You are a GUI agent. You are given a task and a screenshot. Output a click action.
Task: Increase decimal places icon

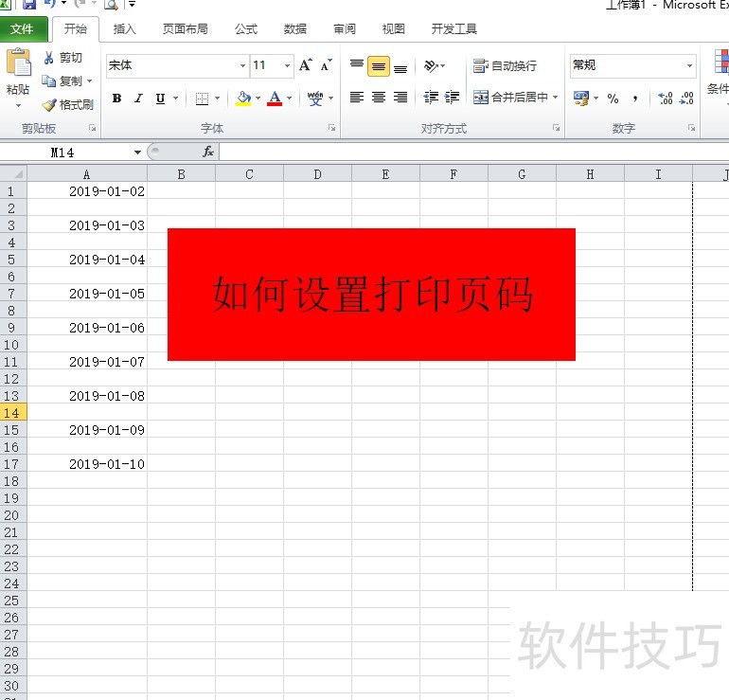coord(666,99)
